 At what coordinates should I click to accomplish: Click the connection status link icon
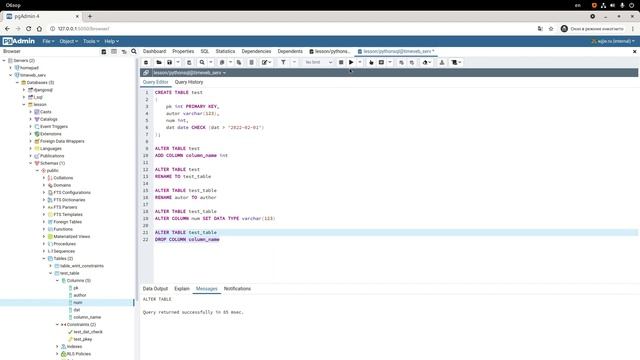coord(146,73)
